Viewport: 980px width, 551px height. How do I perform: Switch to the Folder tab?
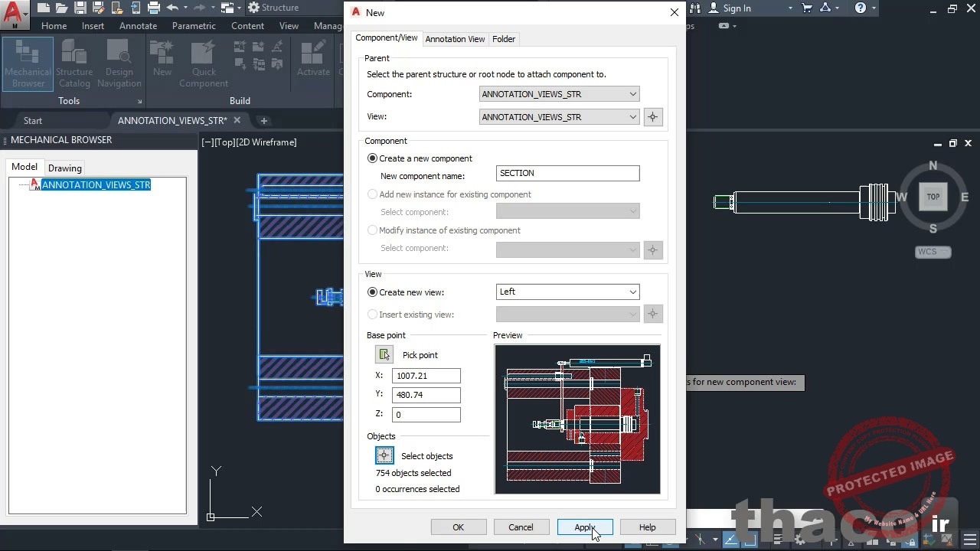pyautogui.click(x=504, y=39)
